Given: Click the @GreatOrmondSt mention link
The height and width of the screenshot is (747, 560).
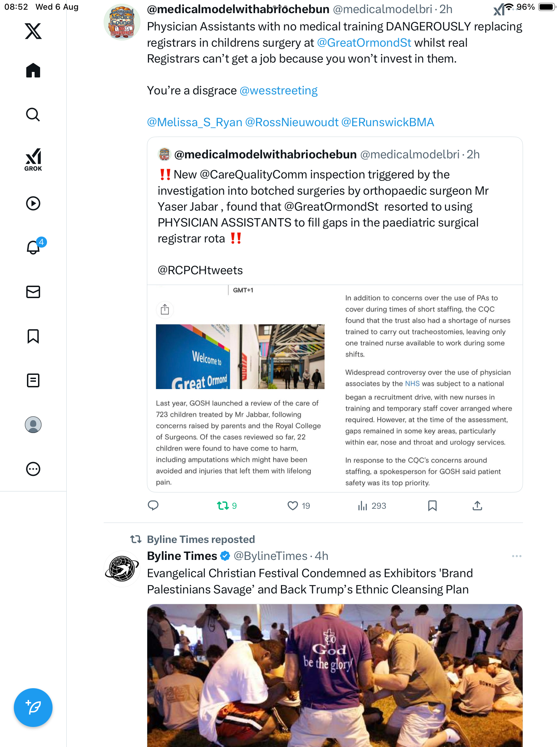Looking at the screenshot, I should coord(364,43).
